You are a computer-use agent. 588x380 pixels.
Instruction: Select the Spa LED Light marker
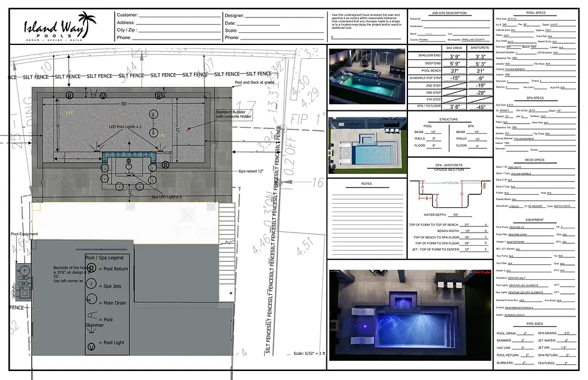tap(130, 175)
